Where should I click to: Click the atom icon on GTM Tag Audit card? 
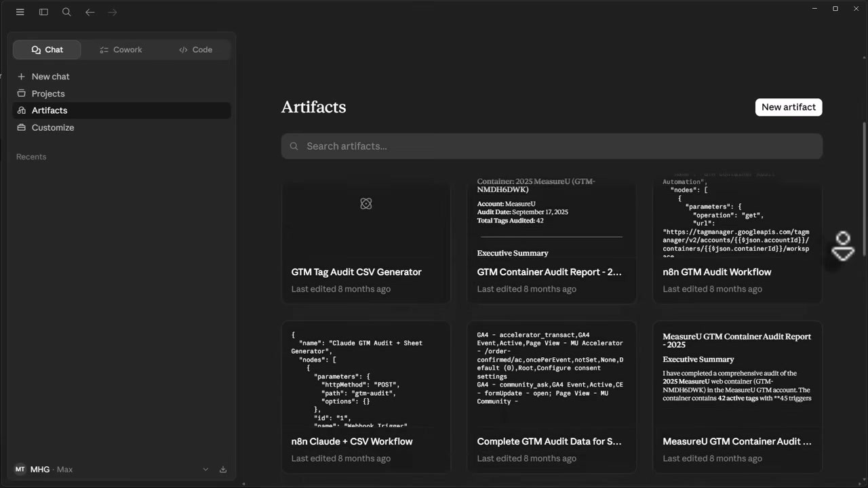coord(366,204)
